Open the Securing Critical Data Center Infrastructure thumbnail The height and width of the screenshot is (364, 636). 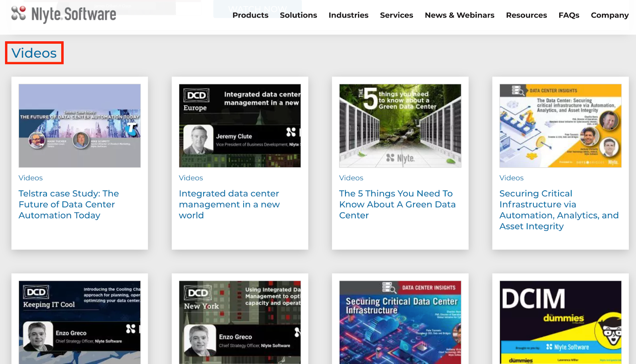tap(400, 322)
